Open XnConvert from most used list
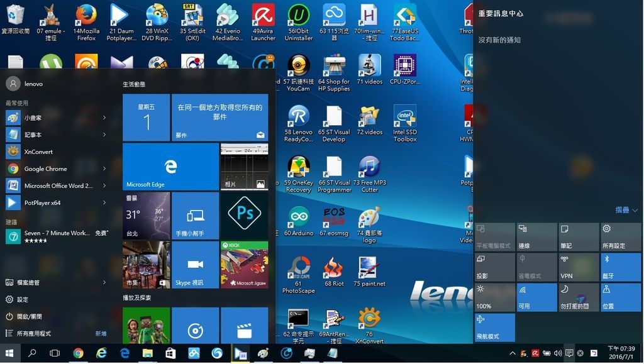This screenshot has width=644, height=364. pos(56,152)
